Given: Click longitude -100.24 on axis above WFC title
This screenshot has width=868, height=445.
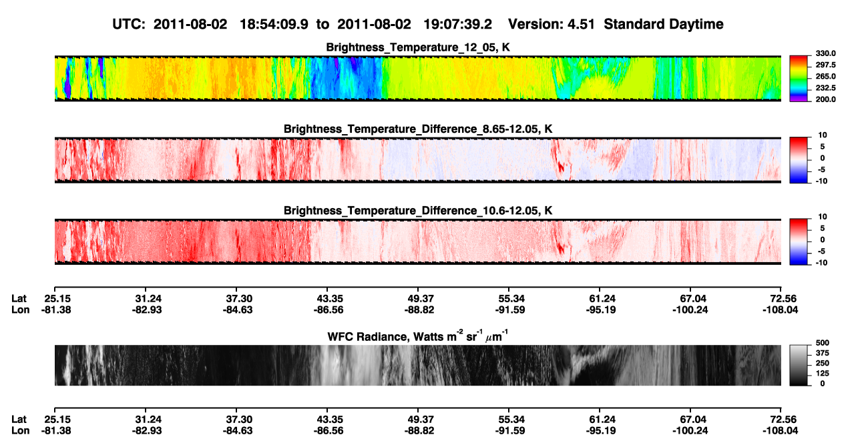Looking at the screenshot, I should 690,309.
